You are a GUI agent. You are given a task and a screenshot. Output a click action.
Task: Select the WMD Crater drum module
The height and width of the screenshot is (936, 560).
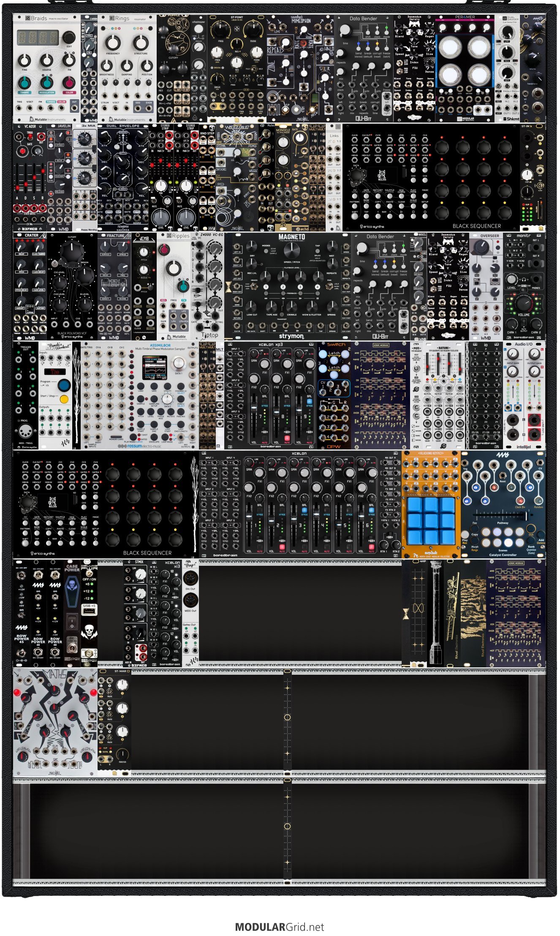pyautogui.click(x=30, y=286)
